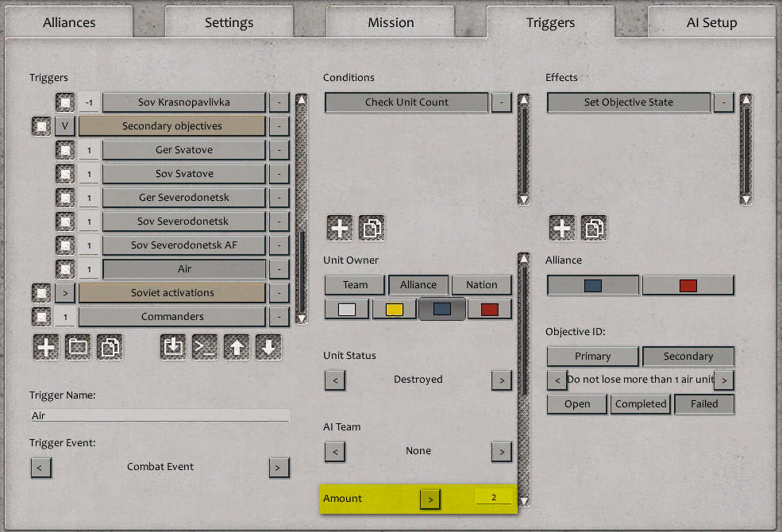
Task: Toggle the checkbox for the Air trigger
Action: point(65,269)
